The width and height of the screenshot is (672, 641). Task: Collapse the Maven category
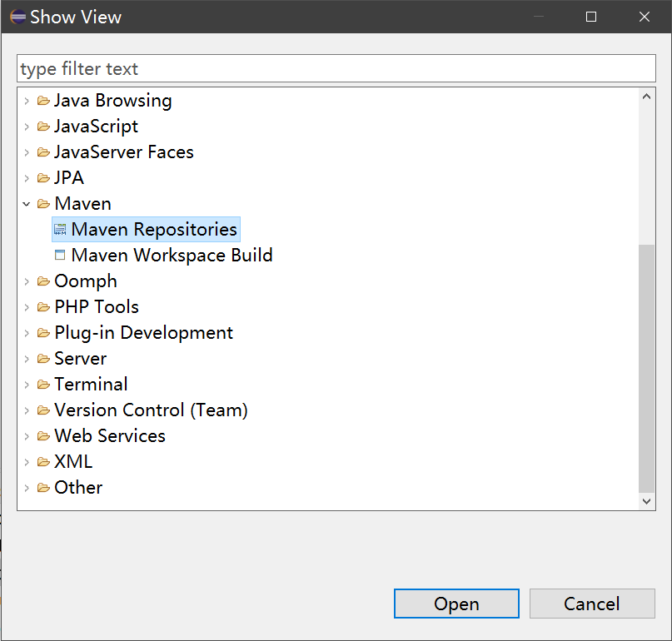tap(27, 204)
